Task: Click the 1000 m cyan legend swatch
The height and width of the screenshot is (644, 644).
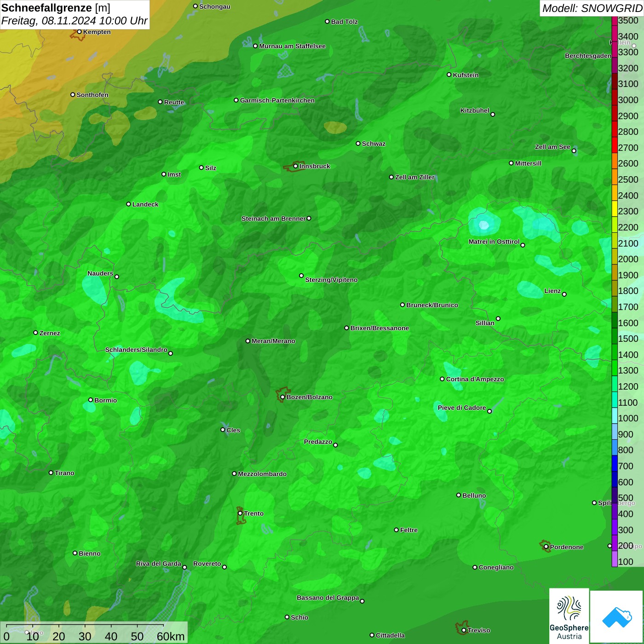Action: point(615,415)
